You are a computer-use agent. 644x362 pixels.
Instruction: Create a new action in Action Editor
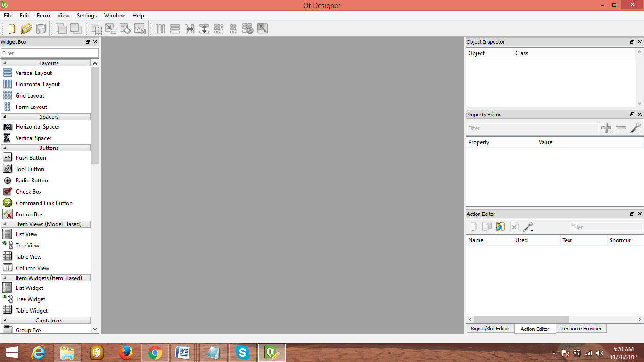click(473, 227)
